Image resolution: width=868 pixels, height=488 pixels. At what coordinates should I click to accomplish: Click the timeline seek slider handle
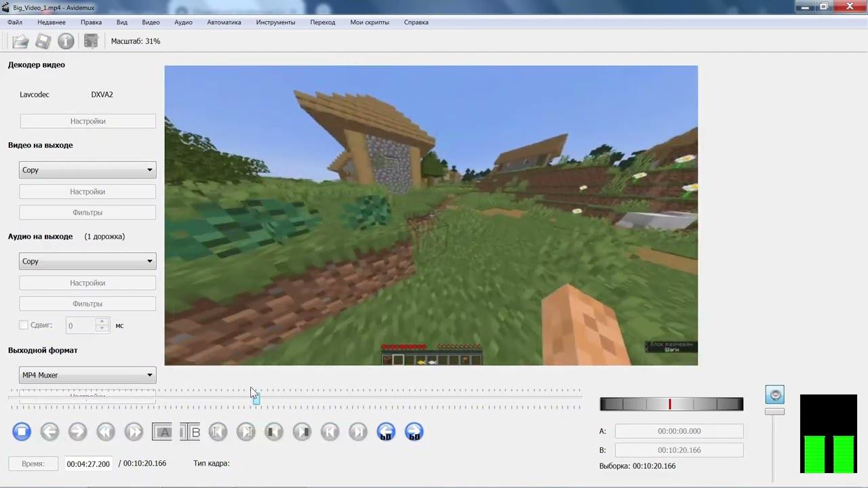tap(256, 400)
